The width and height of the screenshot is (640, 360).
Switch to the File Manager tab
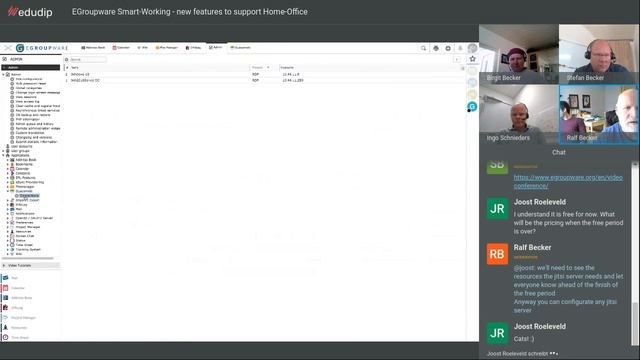167,48
